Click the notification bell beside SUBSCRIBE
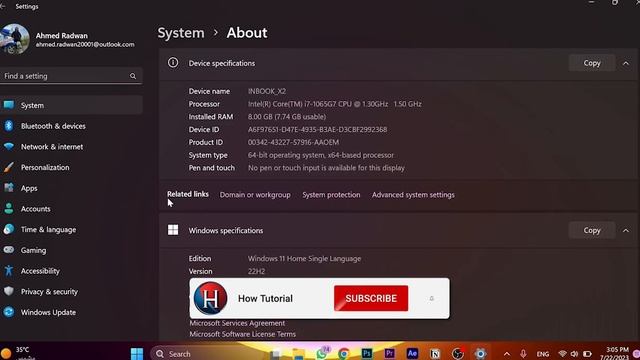Screen dimensions: 640x360 pyautogui.click(x=431, y=298)
